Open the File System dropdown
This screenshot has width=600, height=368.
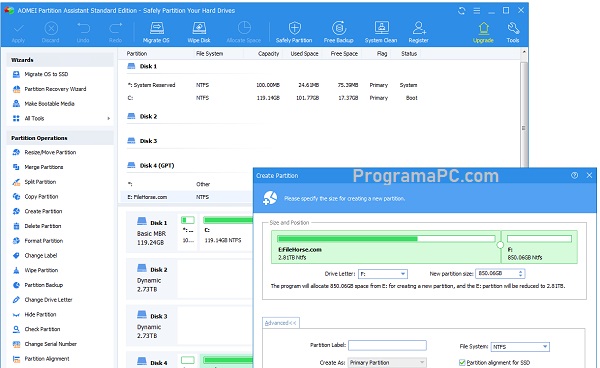[x=520, y=347]
